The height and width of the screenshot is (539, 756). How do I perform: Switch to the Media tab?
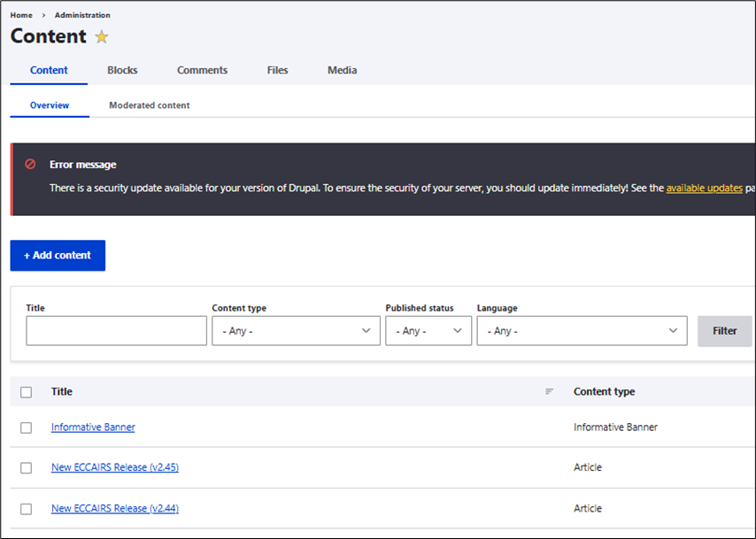[x=342, y=70]
